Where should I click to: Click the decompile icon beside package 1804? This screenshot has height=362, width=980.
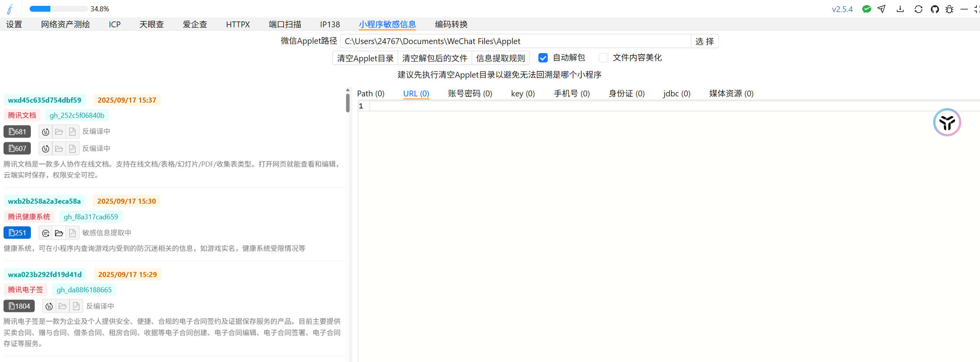pos(49,307)
